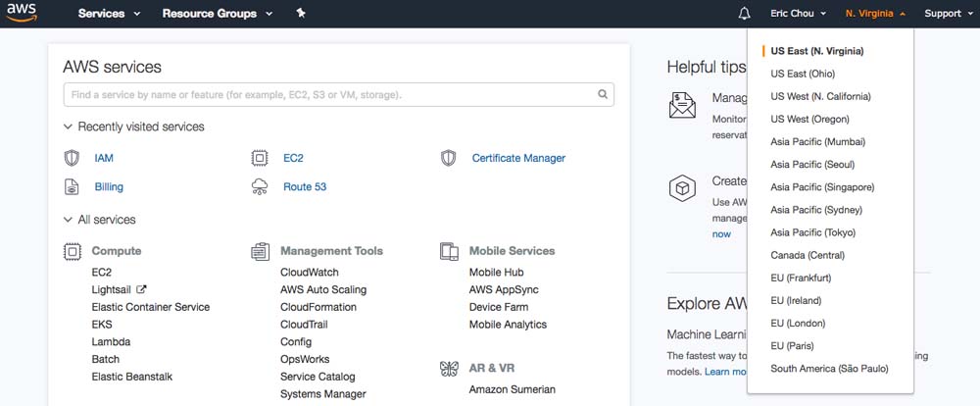Click the Certificate Manager shield icon
The image size is (980, 406).
coord(449,158)
